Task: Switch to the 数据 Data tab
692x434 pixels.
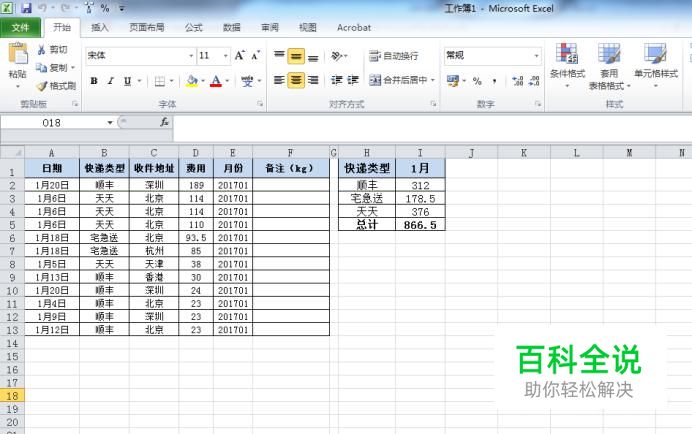Action: tap(232, 27)
